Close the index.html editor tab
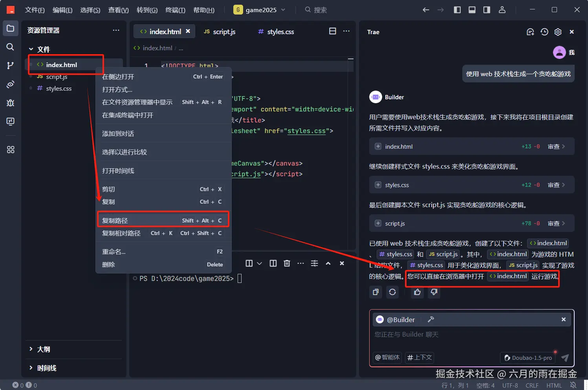 188,31
